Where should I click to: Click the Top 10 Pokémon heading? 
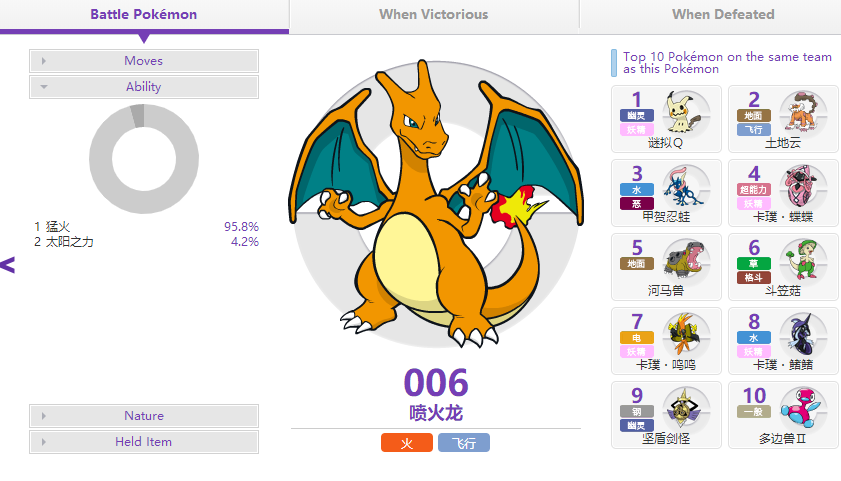727,63
